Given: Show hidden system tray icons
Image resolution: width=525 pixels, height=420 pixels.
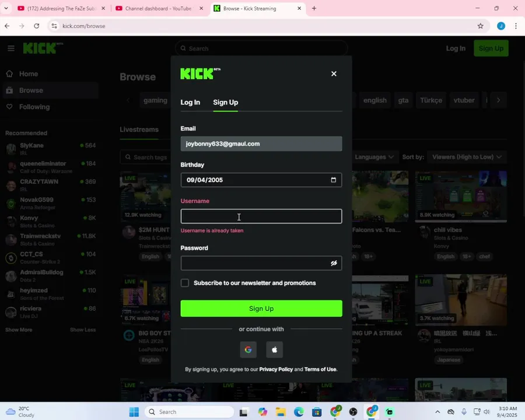Looking at the screenshot, I should click(437, 412).
